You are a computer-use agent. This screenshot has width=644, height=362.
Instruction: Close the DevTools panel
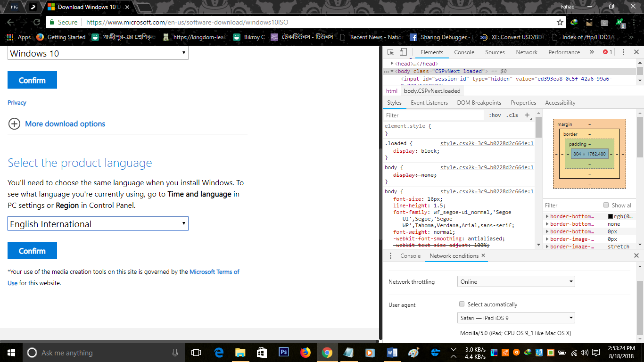[636, 52]
